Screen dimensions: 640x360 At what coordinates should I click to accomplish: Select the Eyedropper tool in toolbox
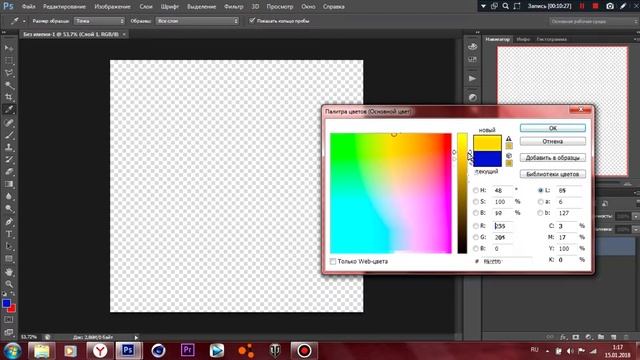9,109
